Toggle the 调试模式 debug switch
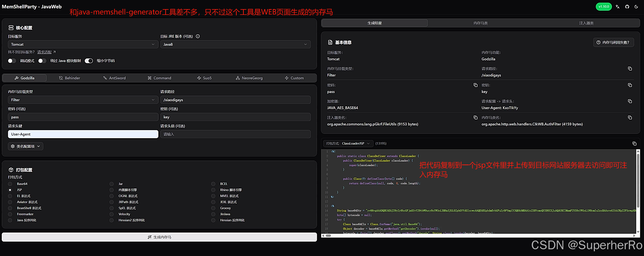The height and width of the screenshot is (256, 644). click(12, 61)
